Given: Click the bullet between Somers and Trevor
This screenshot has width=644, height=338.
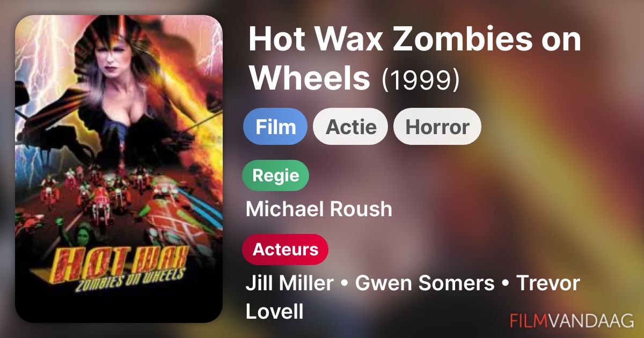Looking at the screenshot, I should (x=505, y=284).
